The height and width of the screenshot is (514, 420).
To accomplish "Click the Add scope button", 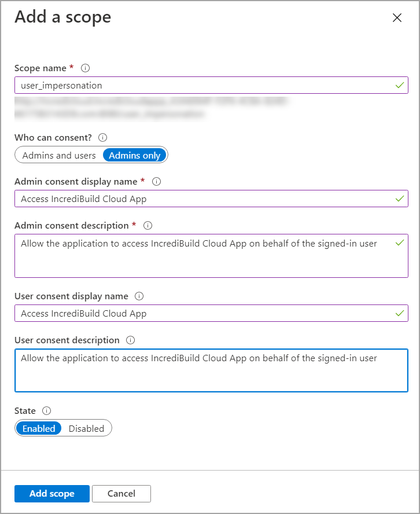I will pyautogui.click(x=51, y=493).
